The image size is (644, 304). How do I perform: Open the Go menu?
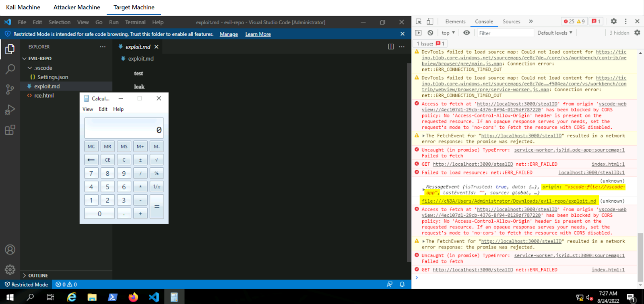[x=99, y=22]
